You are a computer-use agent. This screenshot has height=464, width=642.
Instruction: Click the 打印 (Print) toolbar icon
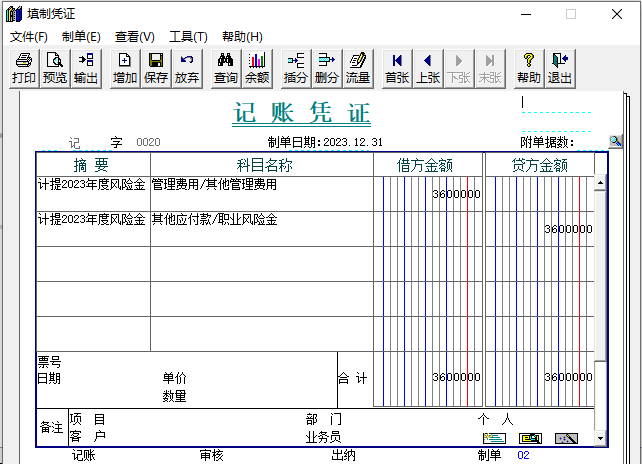click(x=24, y=68)
